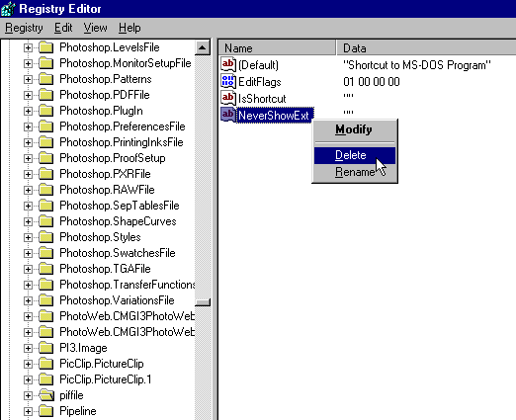Click the Name column header
The image size is (516, 420).
point(277,48)
